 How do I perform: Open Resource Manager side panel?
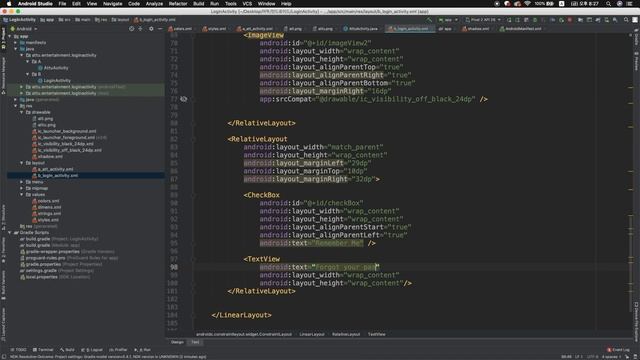3,76
